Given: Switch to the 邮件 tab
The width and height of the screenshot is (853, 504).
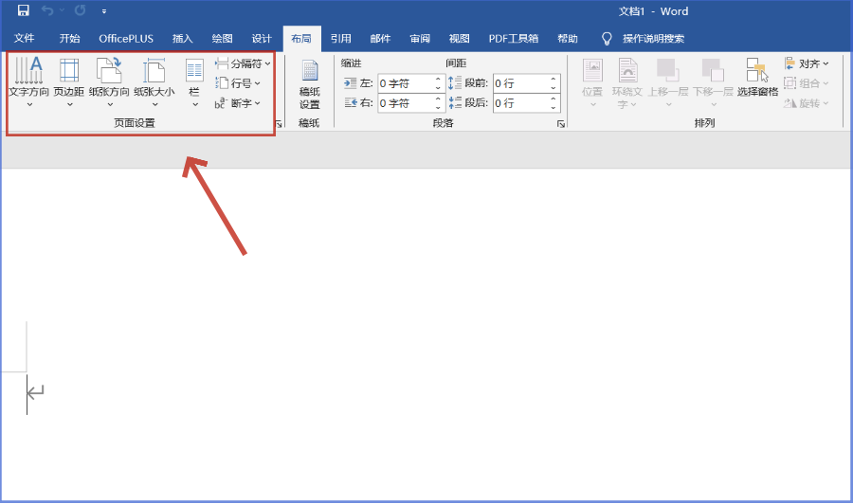Looking at the screenshot, I should (x=380, y=39).
